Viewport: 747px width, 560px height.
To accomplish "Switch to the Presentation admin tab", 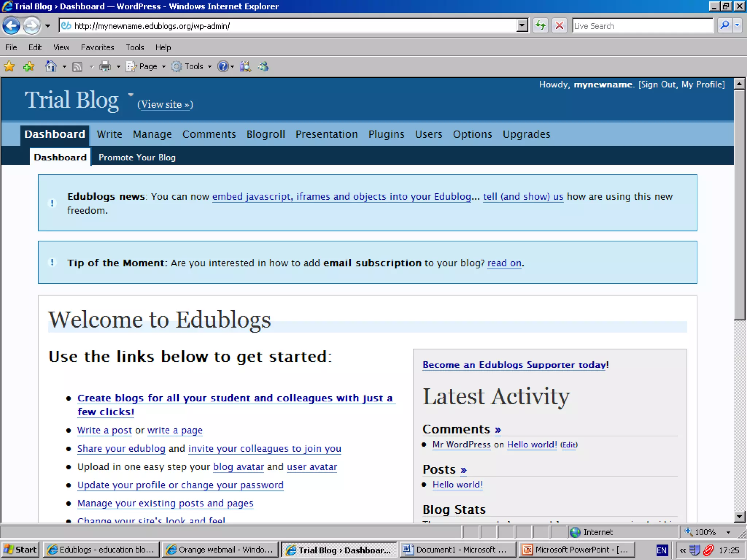I will tap(326, 134).
